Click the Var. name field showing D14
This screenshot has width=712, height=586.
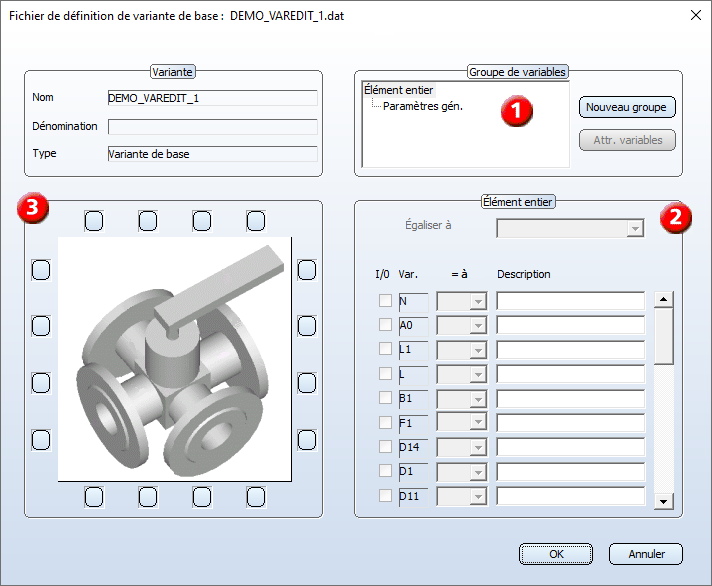[413, 448]
